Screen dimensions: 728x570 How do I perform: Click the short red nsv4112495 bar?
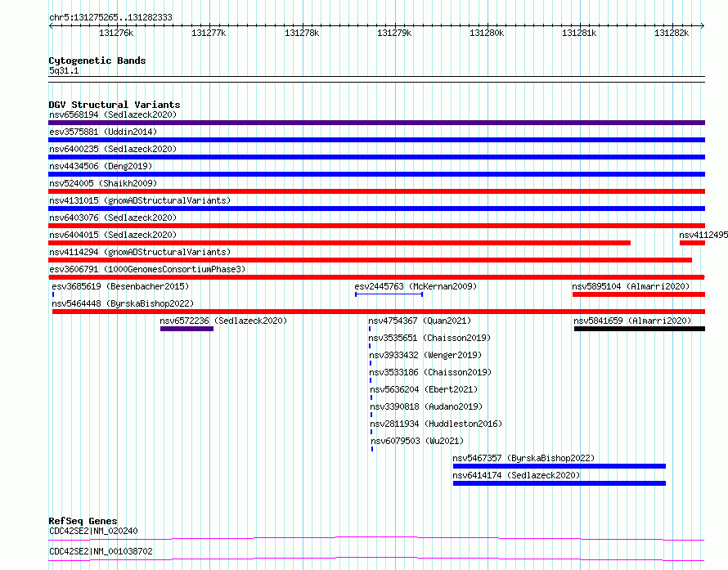(x=692, y=243)
